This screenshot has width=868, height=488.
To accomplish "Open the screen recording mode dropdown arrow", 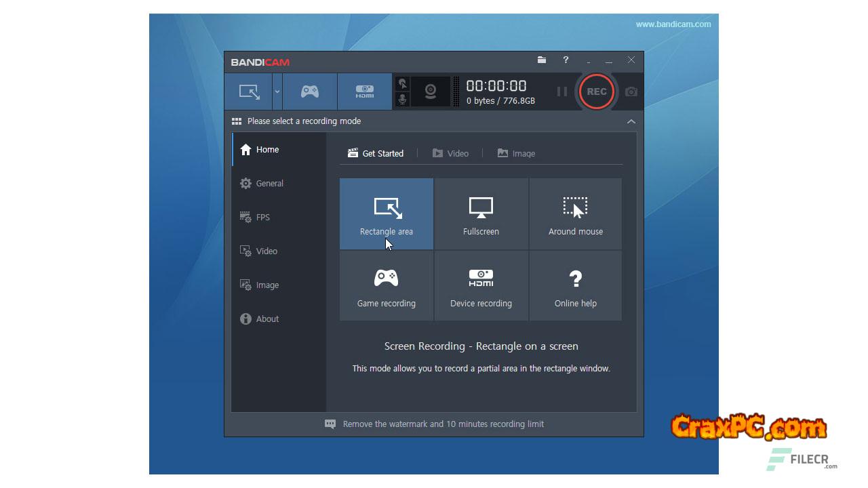I will [x=277, y=91].
